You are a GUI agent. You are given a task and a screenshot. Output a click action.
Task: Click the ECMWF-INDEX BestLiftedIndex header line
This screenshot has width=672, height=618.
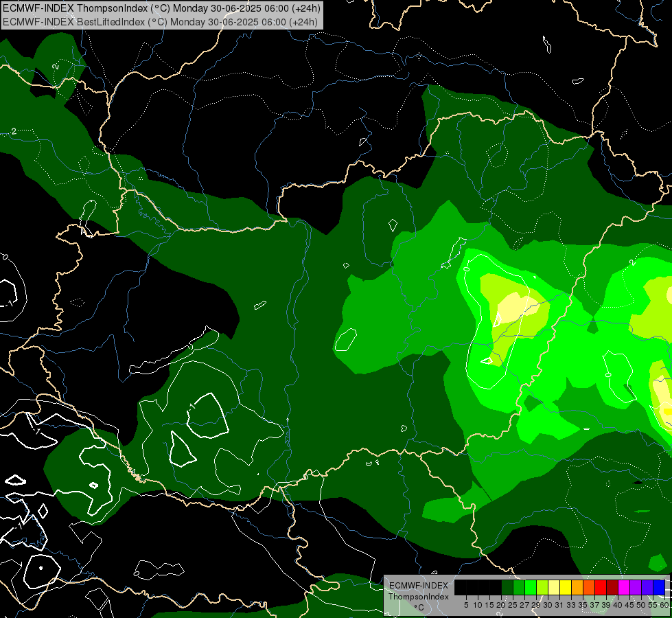pos(161,22)
